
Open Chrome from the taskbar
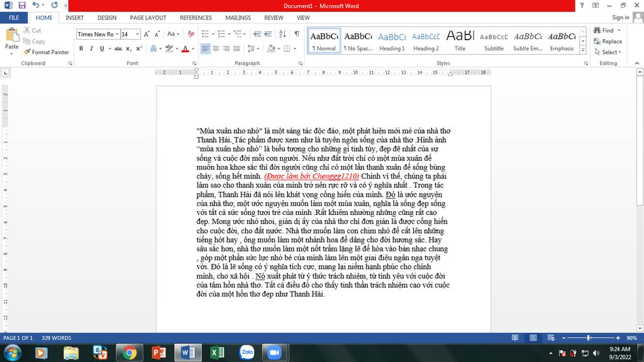click(x=130, y=353)
